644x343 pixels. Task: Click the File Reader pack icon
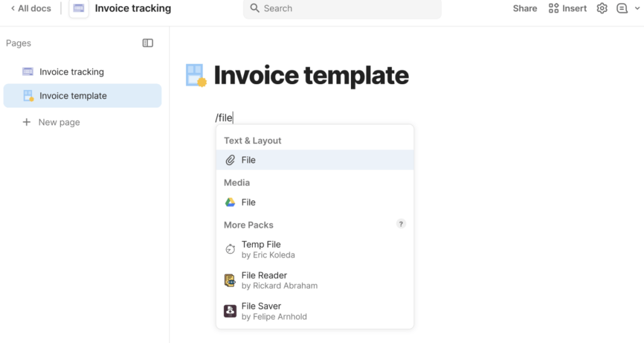230,280
